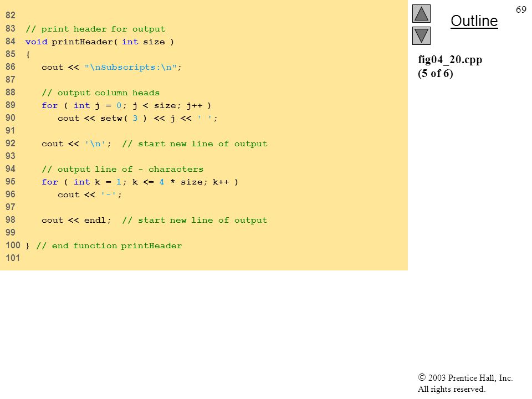Click line number 84
The width and height of the screenshot is (532, 399).
tap(11, 42)
